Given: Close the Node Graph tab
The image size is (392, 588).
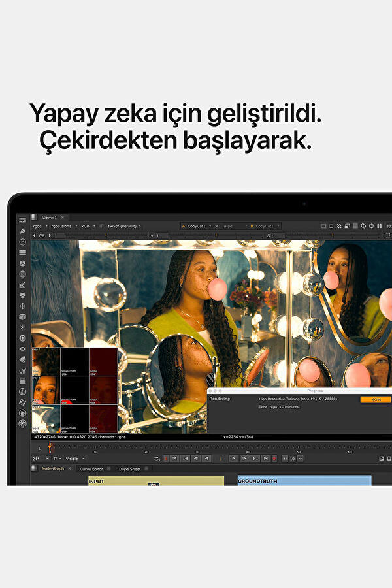Looking at the screenshot, I should point(69,468).
